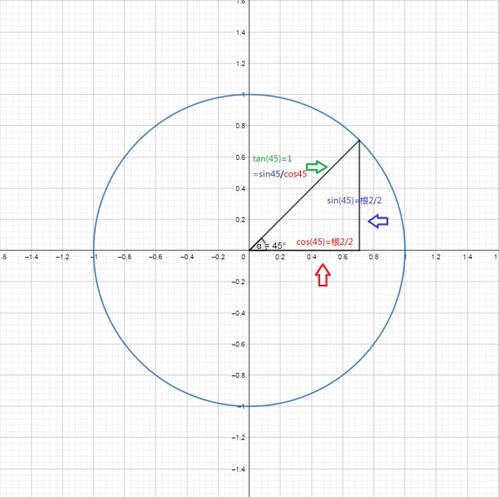This screenshot has width=499, height=497.
Task: Click the 0.6 label on horizontal axis
Action: pos(342,257)
